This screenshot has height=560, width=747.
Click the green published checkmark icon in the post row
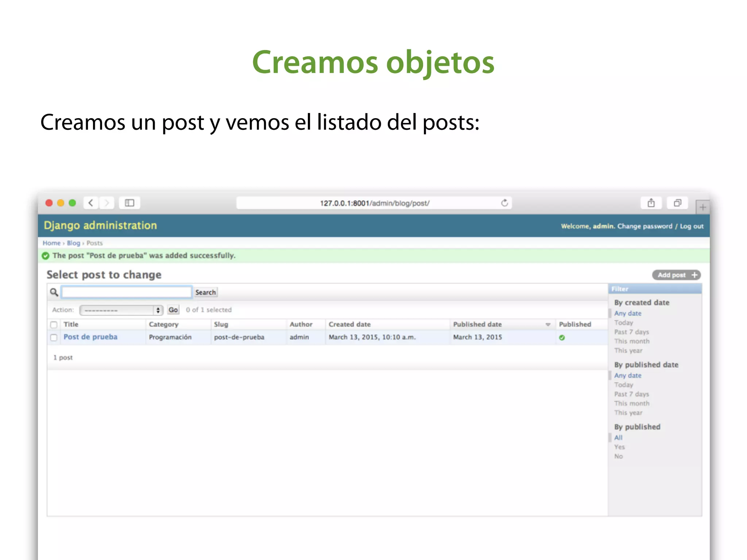[x=562, y=338]
